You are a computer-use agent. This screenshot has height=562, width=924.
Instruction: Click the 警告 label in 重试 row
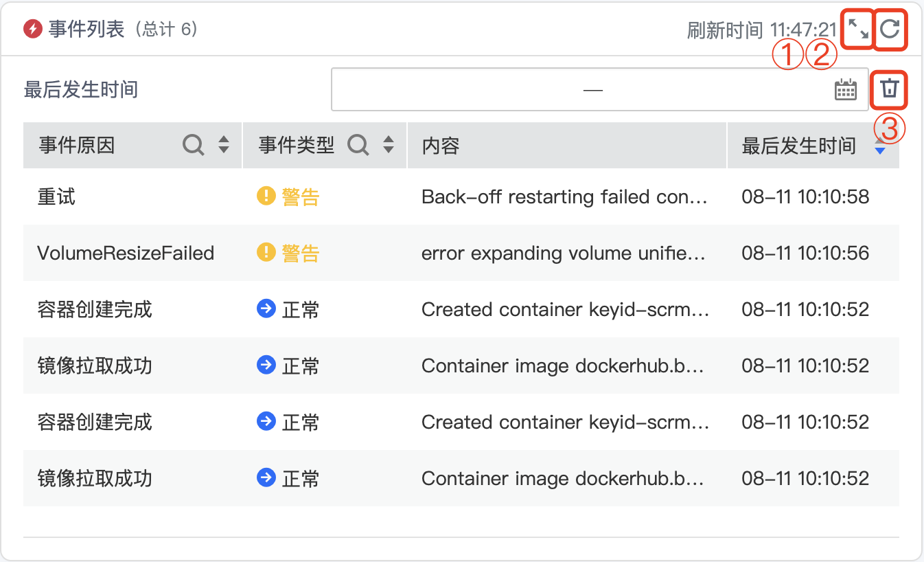point(301,197)
